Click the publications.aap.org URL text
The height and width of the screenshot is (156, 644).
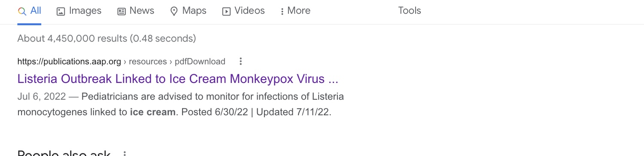pyautogui.click(x=69, y=61)
